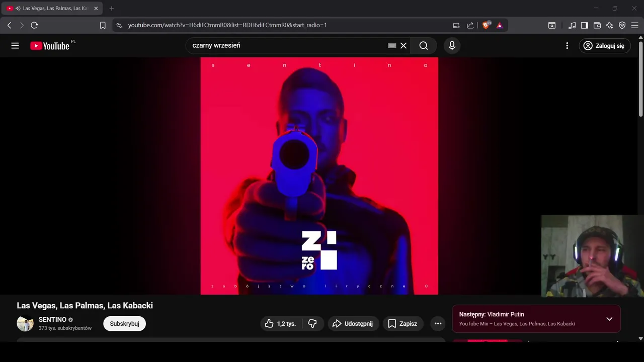Open the Brave playlist music note icon
The image size is (644, 362).
pos(572,25)
